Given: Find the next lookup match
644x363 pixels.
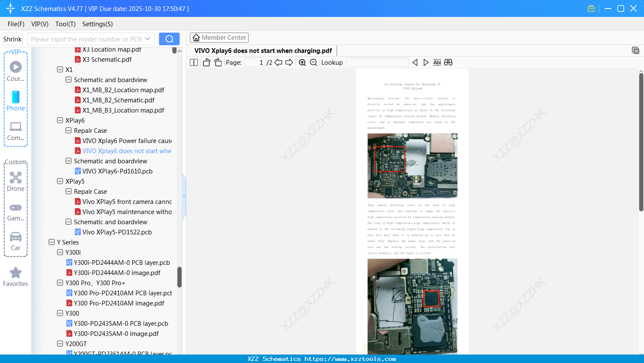Looking at the screenshot, I should tap(426, 63).
